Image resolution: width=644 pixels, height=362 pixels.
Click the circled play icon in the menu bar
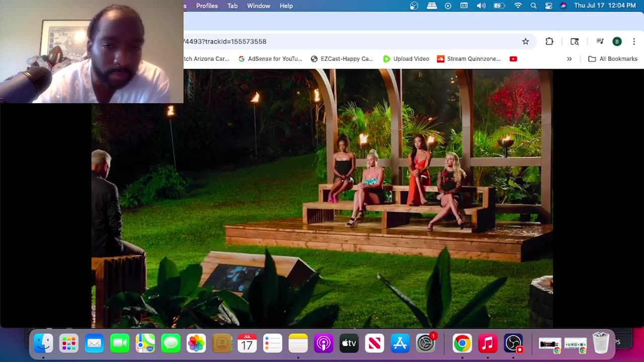tap(448, 6)
